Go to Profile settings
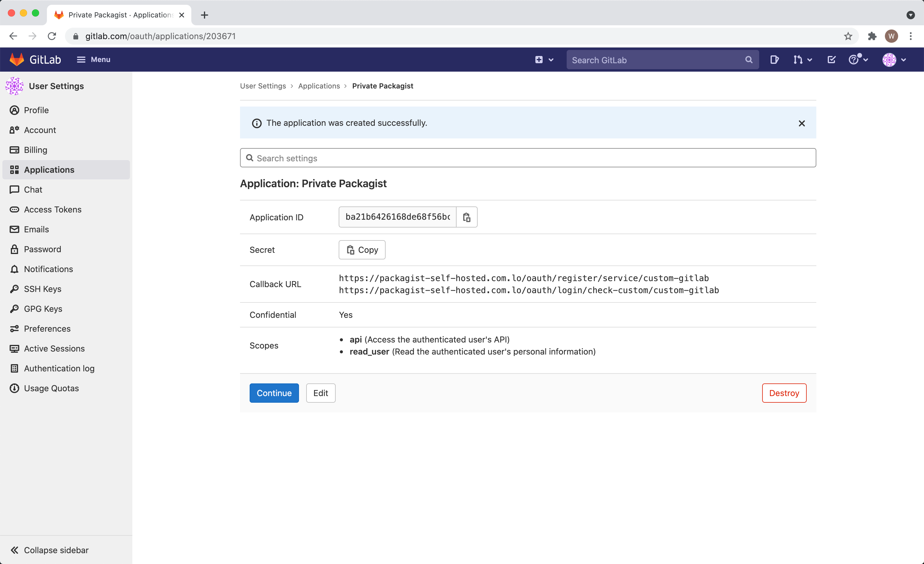Viewport: 924px width, 564px height. [66, 110]
